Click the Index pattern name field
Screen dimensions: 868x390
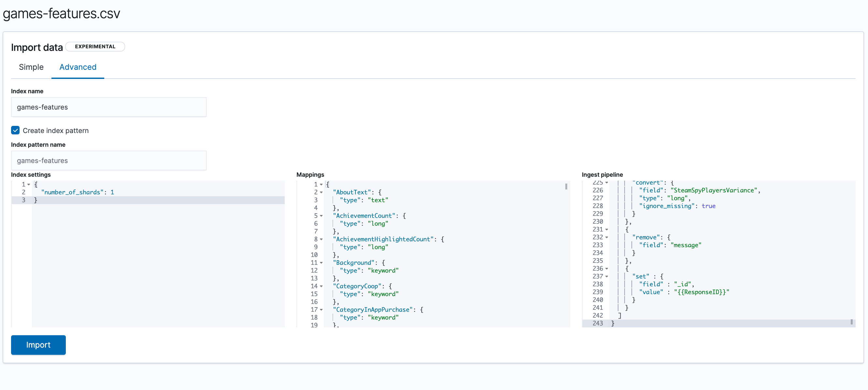pyautogui.click(x=108, y=160)
